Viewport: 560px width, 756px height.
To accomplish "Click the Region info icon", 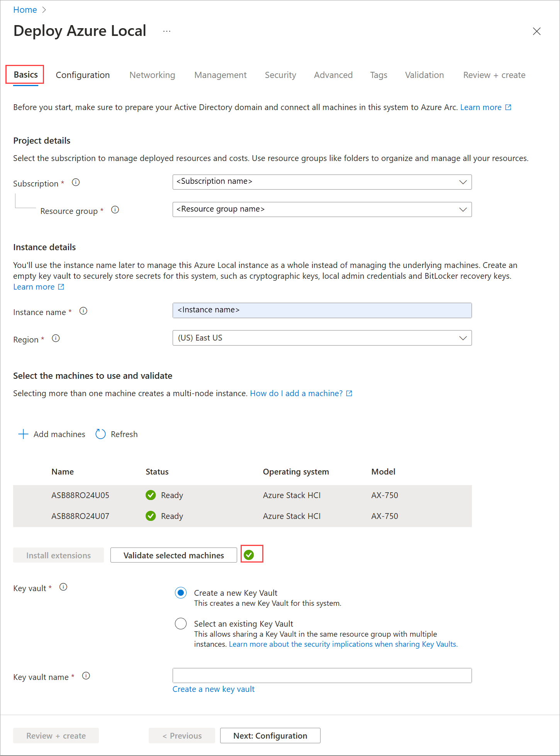I will [x=56, y=339].
